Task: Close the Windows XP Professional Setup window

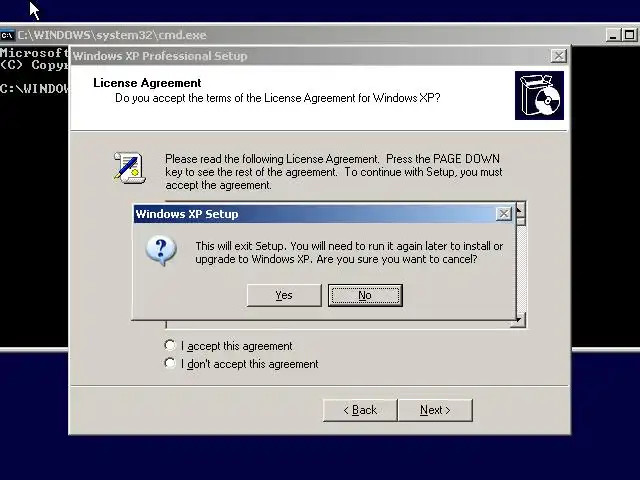Action: pyautogui.click(x=559, y=56)
